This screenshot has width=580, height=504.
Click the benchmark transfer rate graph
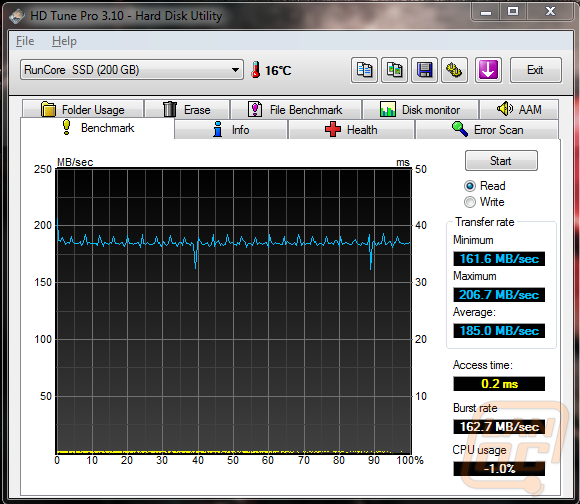pyautogui.click(x=233, y=311)
